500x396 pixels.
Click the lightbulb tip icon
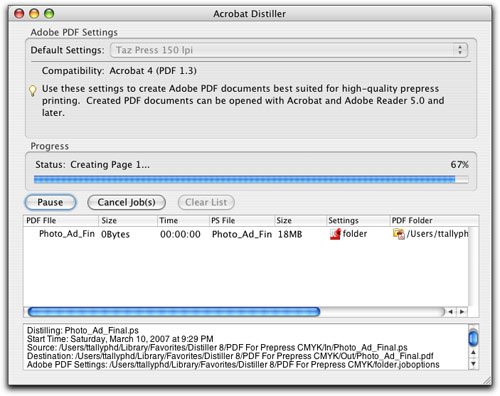click(32, 91)
